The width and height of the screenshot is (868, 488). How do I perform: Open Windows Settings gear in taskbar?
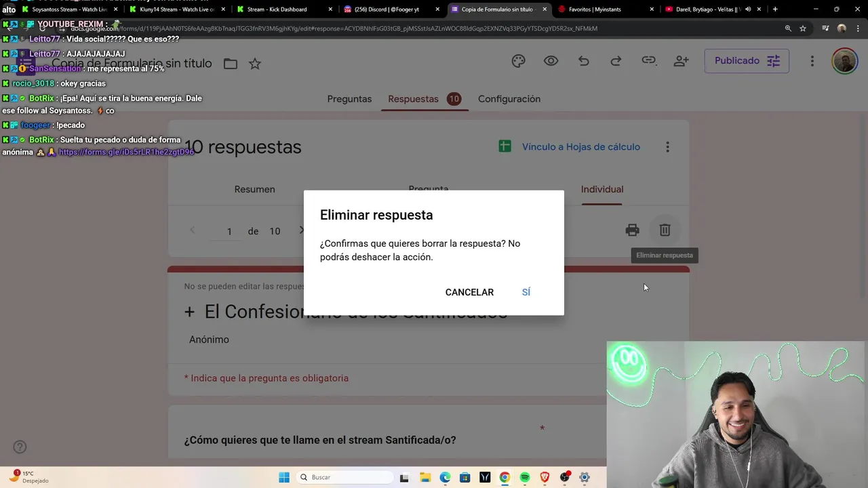585,477
